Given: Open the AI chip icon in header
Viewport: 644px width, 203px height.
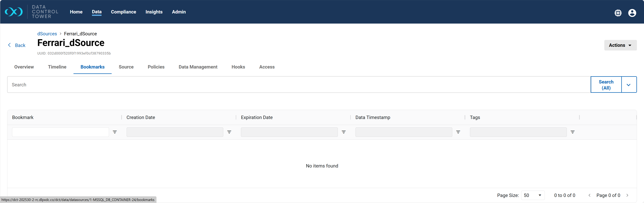Looking at the screenshot, I should (618, 13).
